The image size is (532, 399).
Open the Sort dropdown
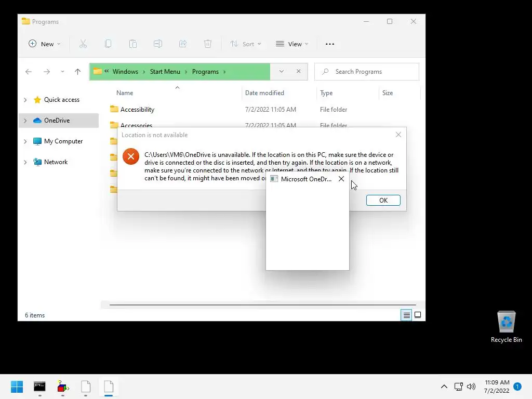[246, 44]
